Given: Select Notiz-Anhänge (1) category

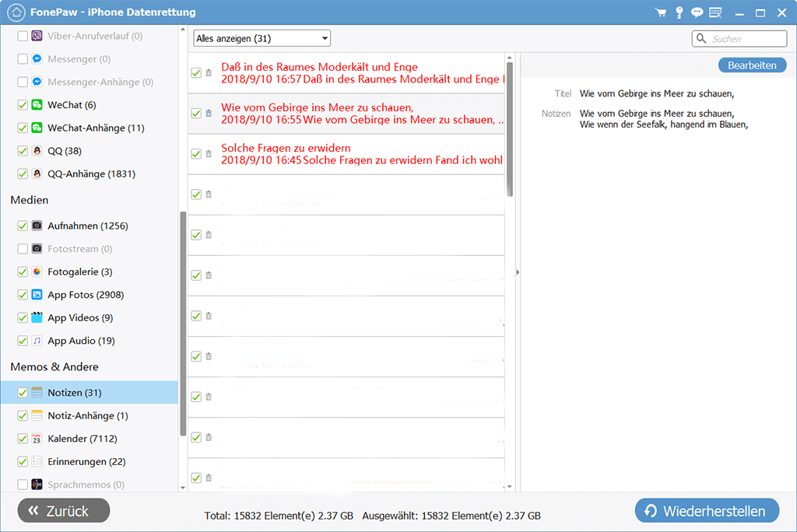Looking at the screenshot, I should click(90, 415).
